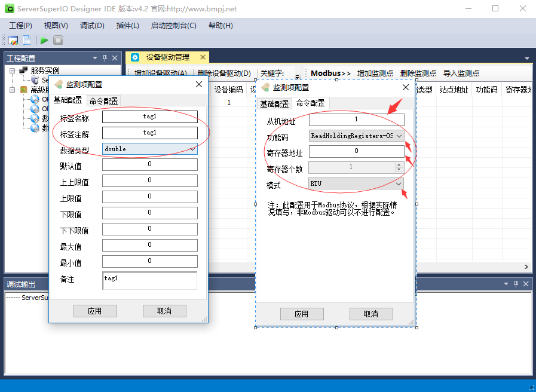Image resolution: width=536 pixels, height=392 pixels.
Task: Close the 工程配置 panel
Action: tap(115, 58)
